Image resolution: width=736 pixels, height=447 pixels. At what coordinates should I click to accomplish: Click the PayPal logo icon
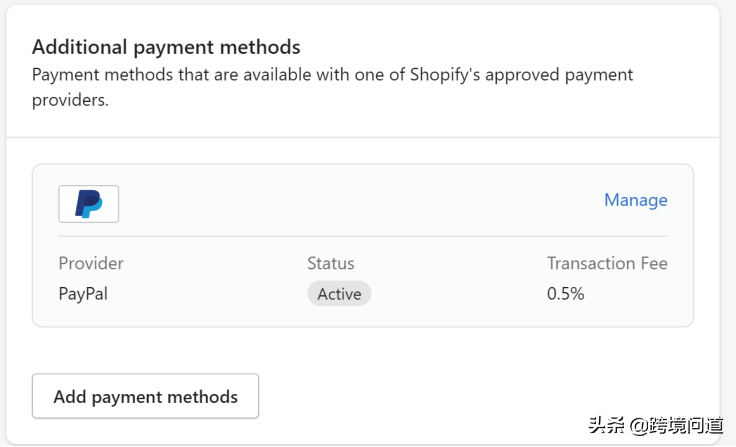click(x=89, y=203)
